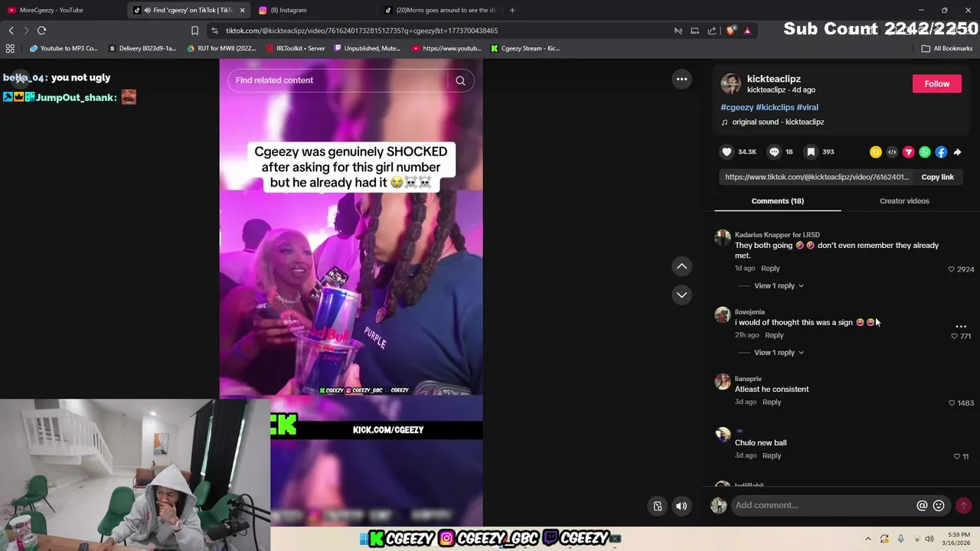Switch to 'Morro goes around' TikTok tab
This screenshot has width=980, height=551.
pos(440,10)
